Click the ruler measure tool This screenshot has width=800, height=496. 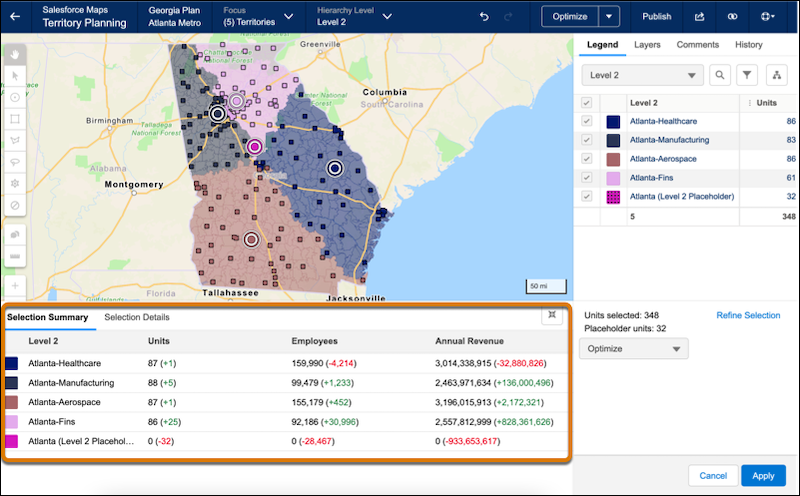pos(15,256)
